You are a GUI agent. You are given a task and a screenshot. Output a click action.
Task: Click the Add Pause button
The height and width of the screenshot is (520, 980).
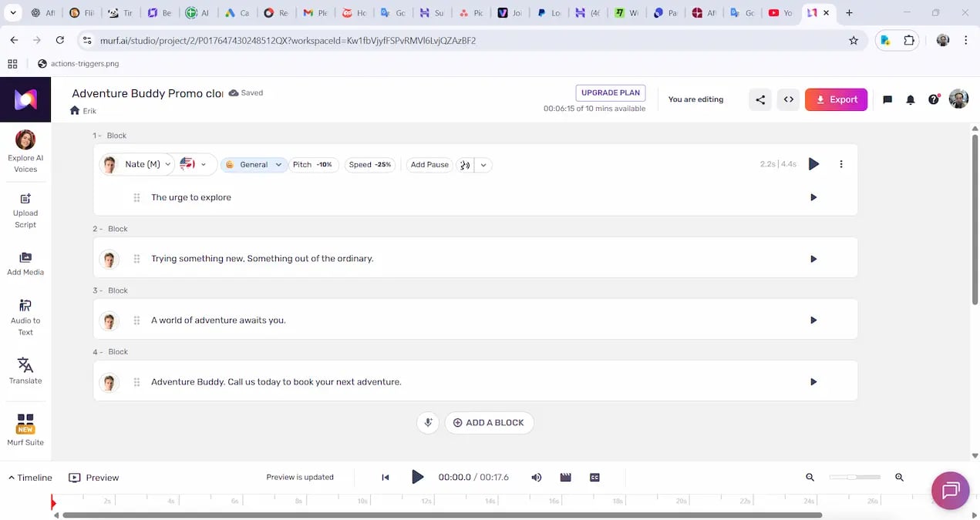point(429,165)
